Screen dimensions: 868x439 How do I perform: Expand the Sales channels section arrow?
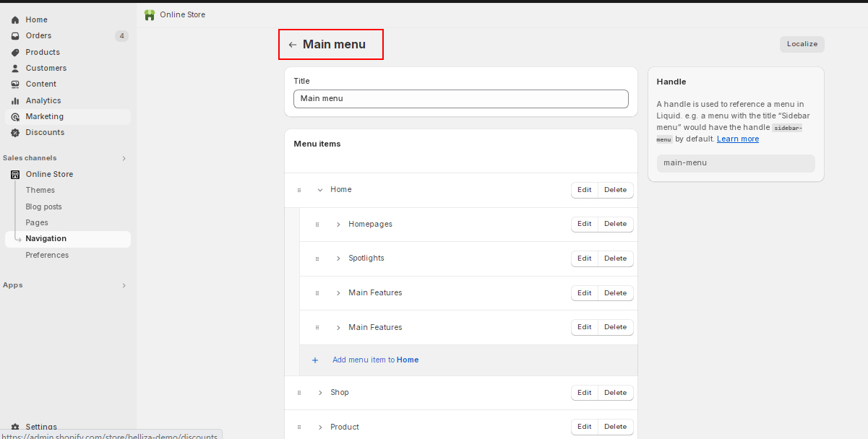pyautogui.click(x=124, y=158)
